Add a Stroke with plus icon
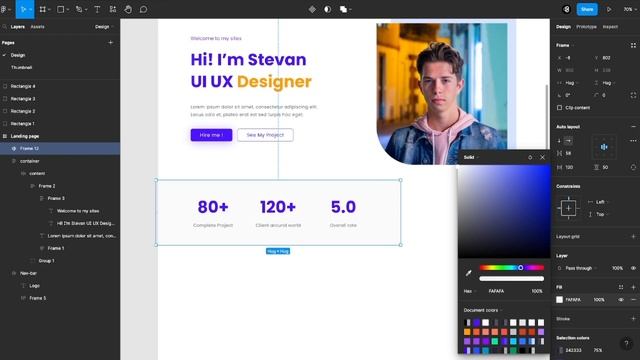The image size is (640, 360). tap(633, 319)
